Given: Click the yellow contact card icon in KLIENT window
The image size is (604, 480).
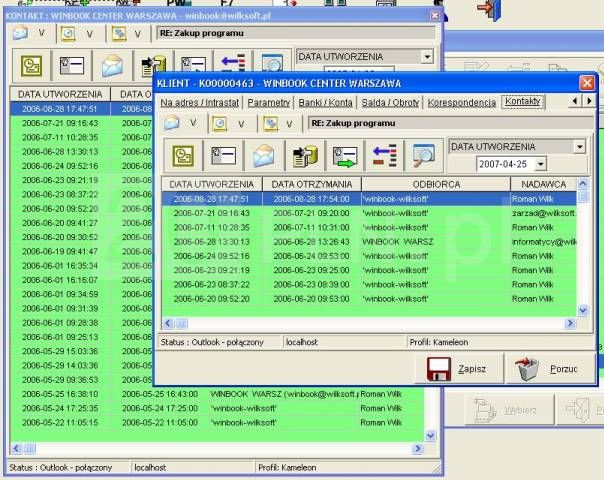Looking at the screenshot, I should click(x=183, y=155).
